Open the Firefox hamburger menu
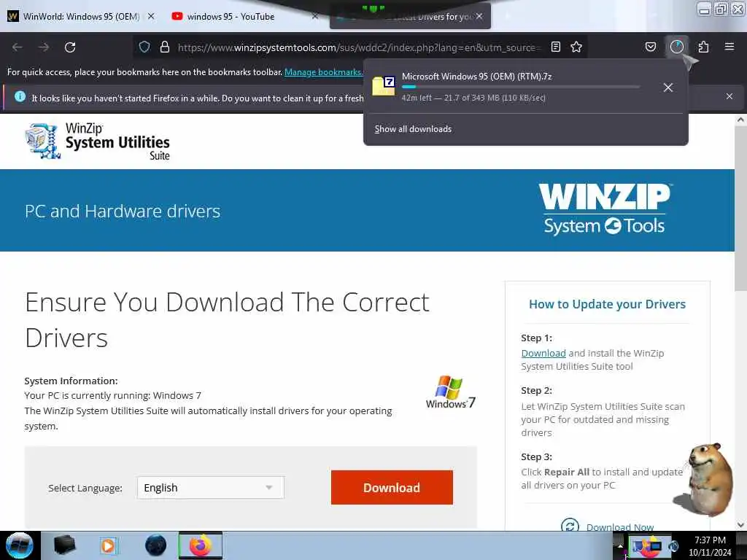This screenshot has width=747, height=560. 729,47
